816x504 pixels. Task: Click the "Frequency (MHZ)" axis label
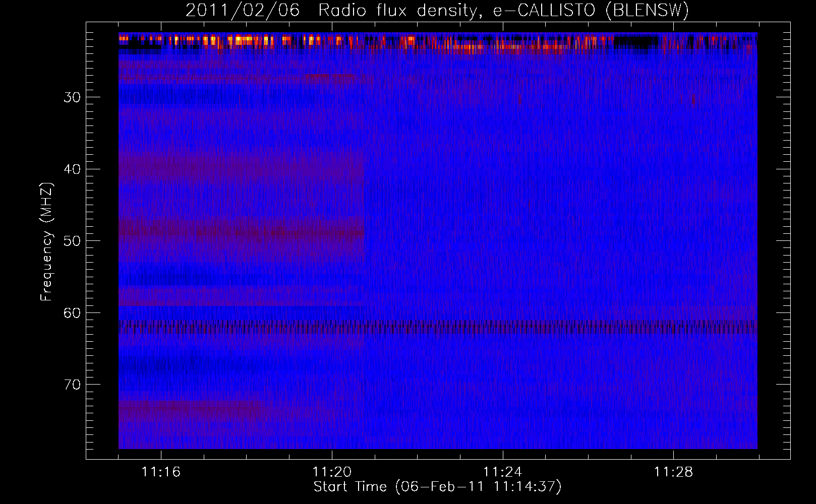click(x=46, y=241)
